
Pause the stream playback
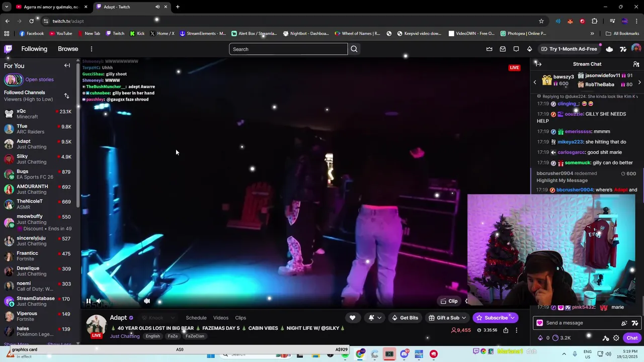(x=88, y=301)
